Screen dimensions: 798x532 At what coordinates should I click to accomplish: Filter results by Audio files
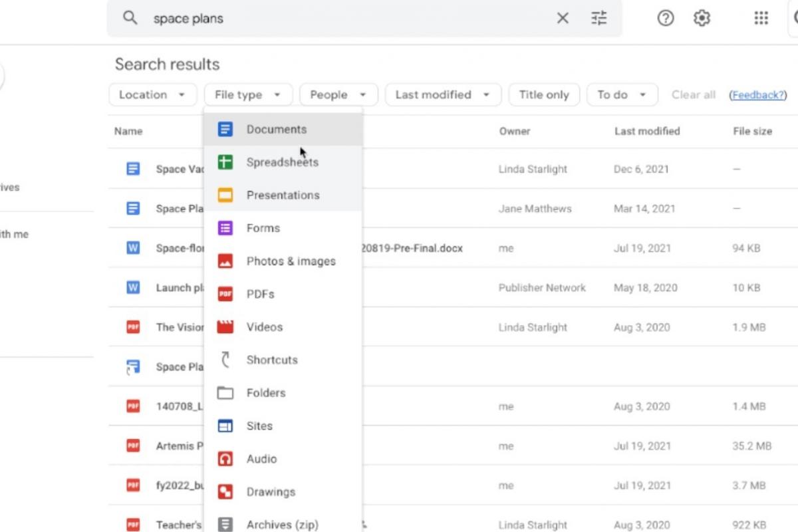pyautogui.click(x=261, y=458)
